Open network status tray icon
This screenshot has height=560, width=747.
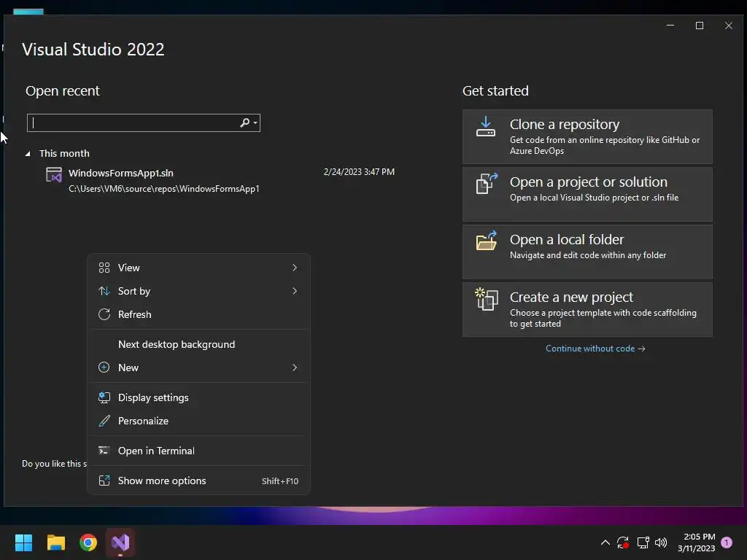643,542
